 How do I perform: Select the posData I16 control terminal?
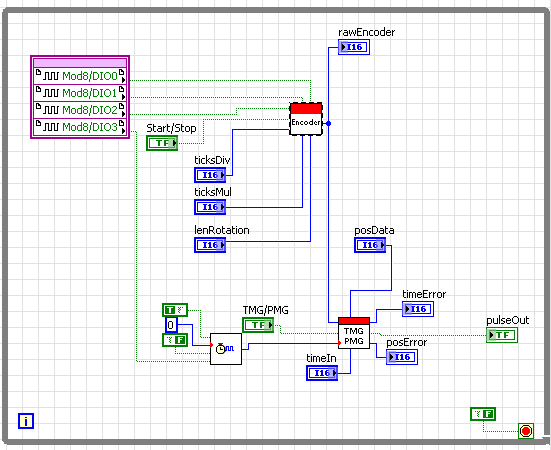(370, 245)
